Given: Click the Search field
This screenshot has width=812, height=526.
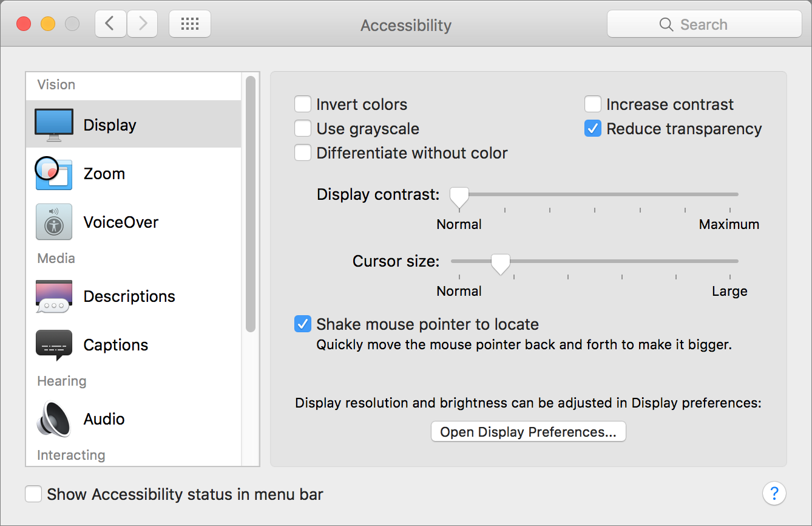Looking at the screenshot, I should pos(704,24).
